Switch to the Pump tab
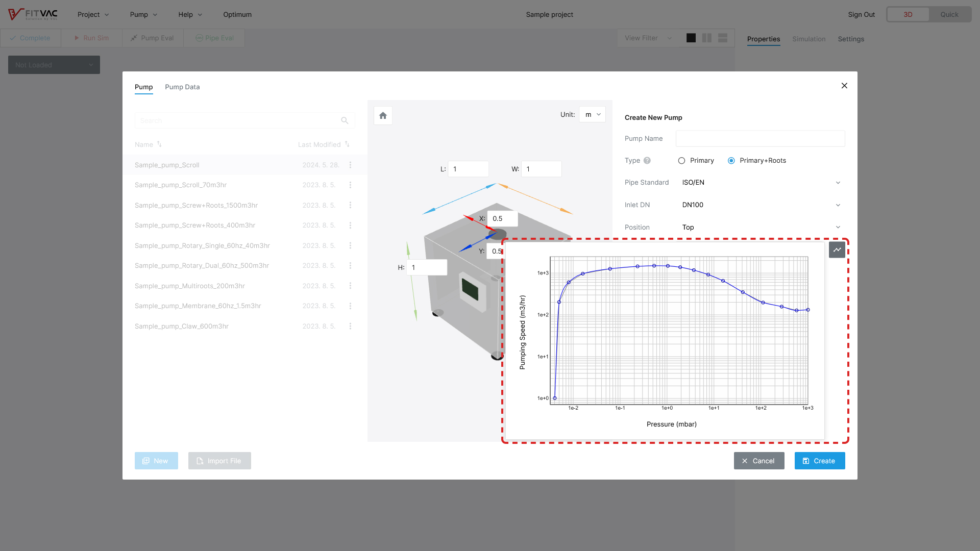The width and height of the screenshot is (980, 551). click(144, 87)
